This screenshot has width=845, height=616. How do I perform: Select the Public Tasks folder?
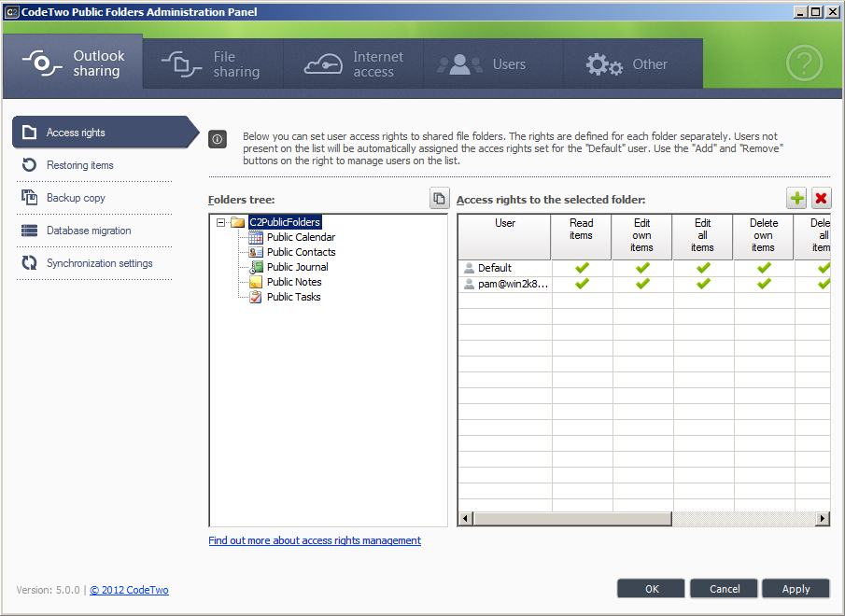(x=293, y=297)
